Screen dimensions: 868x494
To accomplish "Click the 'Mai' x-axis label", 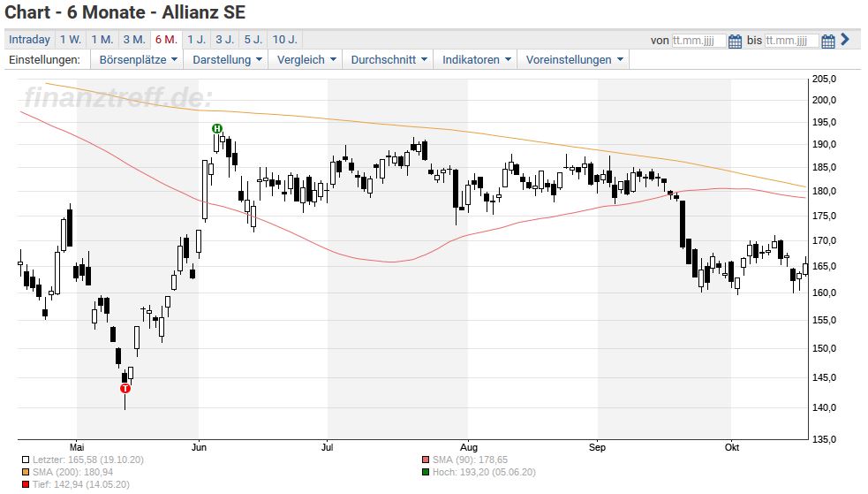I will (77, 447).
